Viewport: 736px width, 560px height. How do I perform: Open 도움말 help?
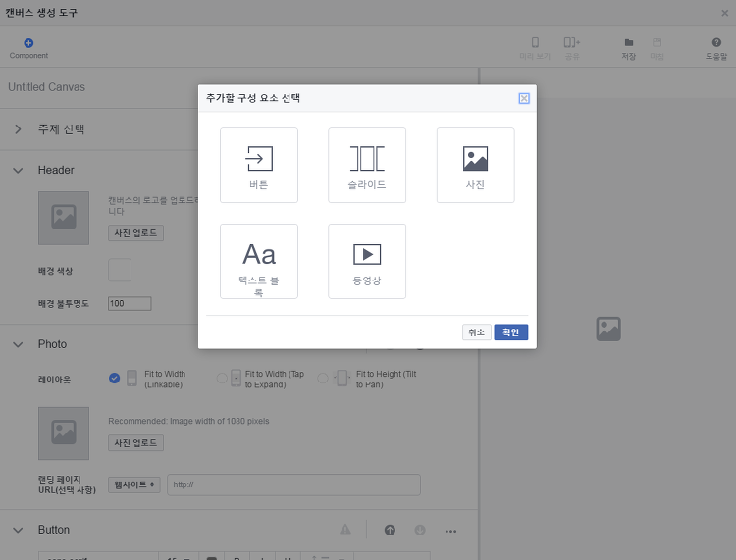(715, 48)
